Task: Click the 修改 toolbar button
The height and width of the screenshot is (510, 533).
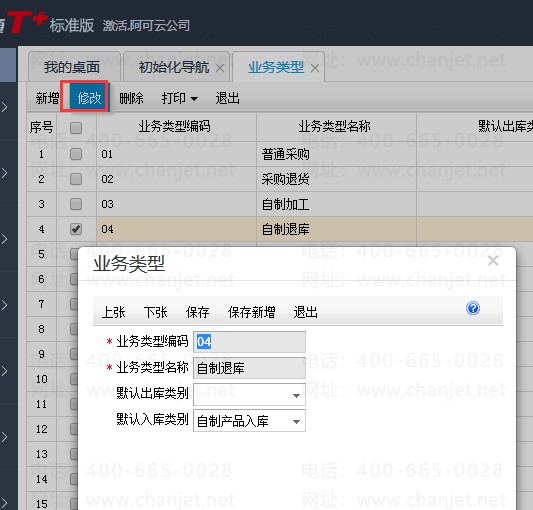Action: click(x=89, y=98)
